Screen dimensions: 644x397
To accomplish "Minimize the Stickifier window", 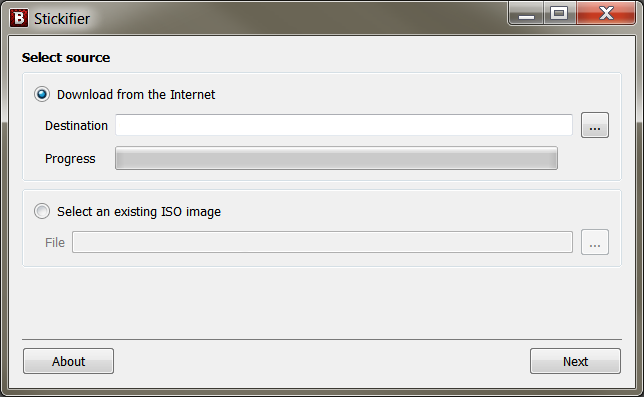I will (x=527, y=14).
